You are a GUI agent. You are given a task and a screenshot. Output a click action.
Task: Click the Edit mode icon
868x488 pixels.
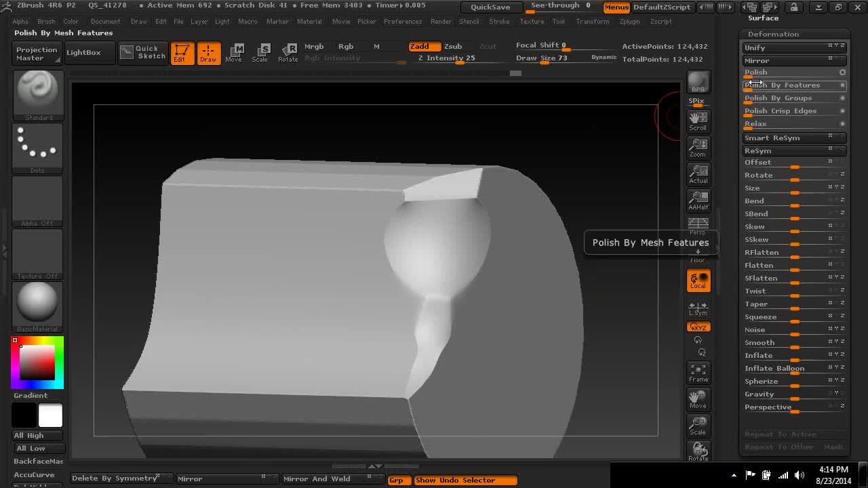pos(182,53)
